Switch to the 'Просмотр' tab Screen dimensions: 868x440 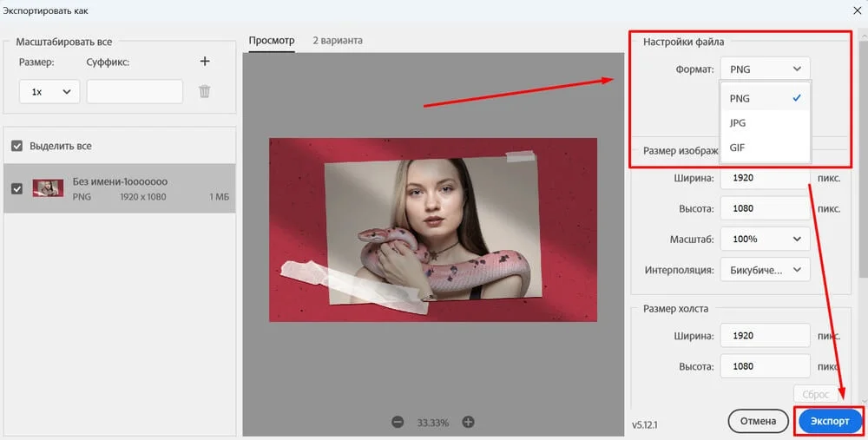tap(272, 41)
